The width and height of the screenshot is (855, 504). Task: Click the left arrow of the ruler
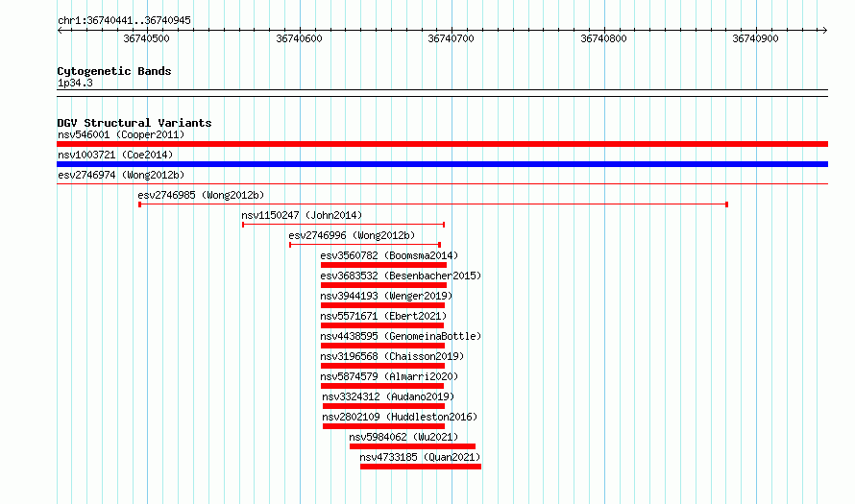(x=60, y=31)
